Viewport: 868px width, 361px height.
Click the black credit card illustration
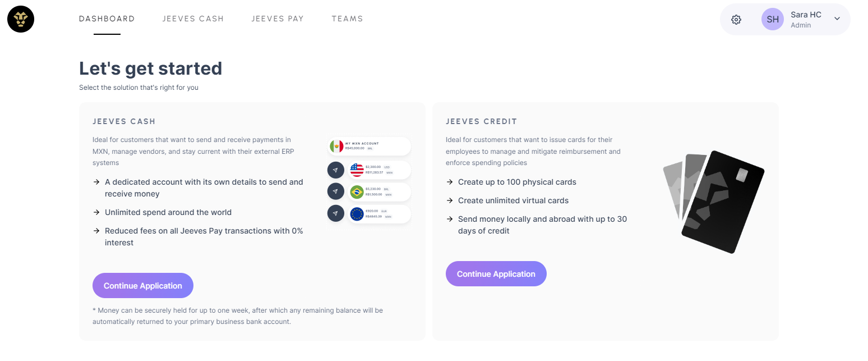(722, 202)
